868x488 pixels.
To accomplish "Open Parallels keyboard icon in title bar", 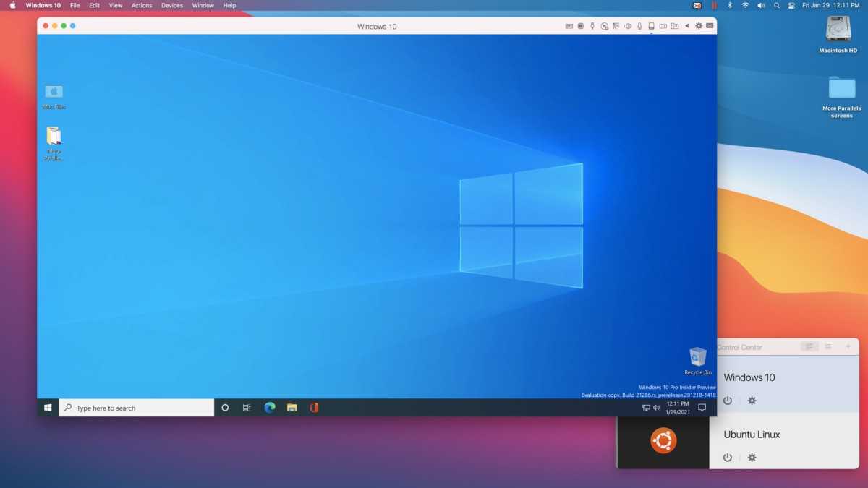I will (569, 26).
